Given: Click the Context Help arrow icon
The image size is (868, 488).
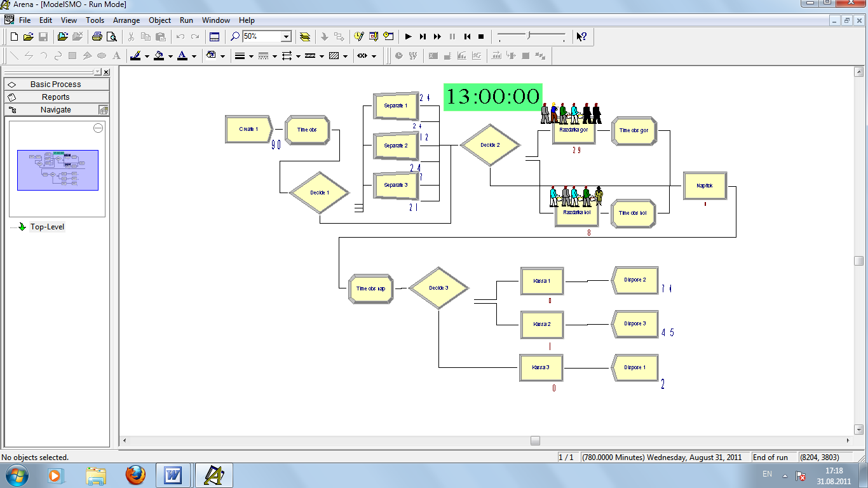Looking at the screenshot, I should pyautogui.click(x=581, y=37).
